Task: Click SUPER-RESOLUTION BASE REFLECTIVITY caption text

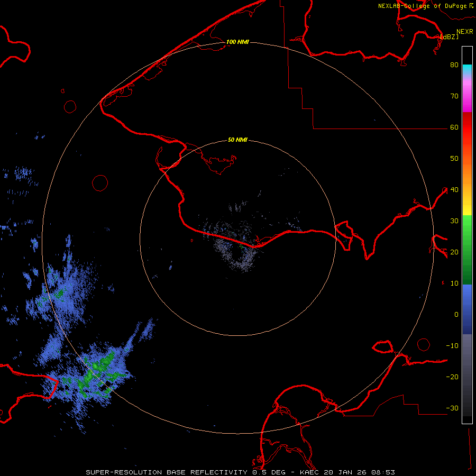Action: pyautogui.click(x=167, y=472)
